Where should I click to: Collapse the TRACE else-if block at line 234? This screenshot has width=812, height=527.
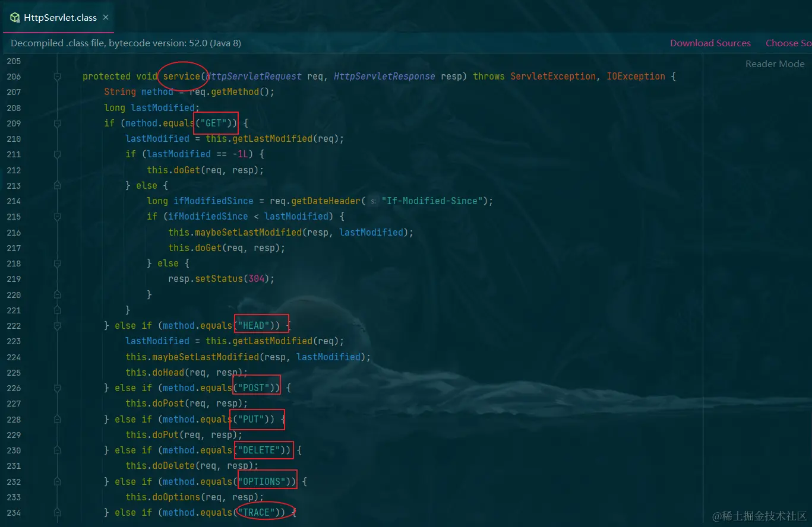coord(57,513)
